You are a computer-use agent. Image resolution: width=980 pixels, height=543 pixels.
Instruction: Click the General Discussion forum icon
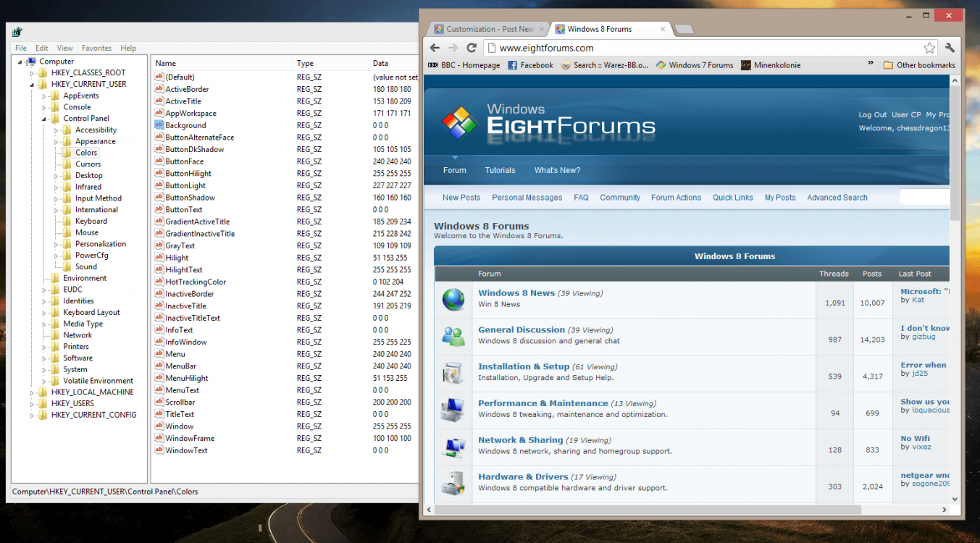tap(453, 336)
